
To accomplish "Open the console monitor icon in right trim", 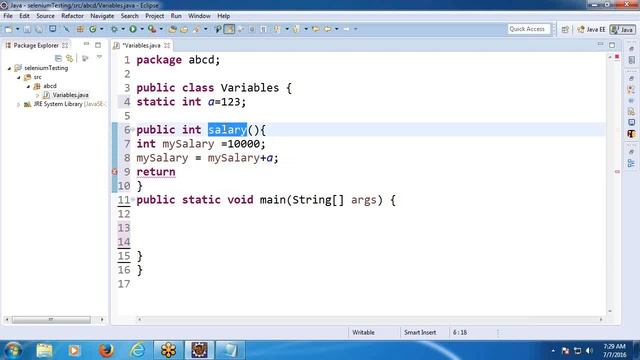I will pyautogui.click(x=631, y=122).
